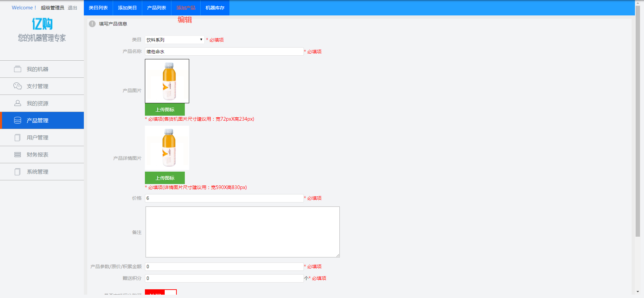Click the 退出 logout link
Viewport: 644px width, 298px height.
[x=72, y=8]
